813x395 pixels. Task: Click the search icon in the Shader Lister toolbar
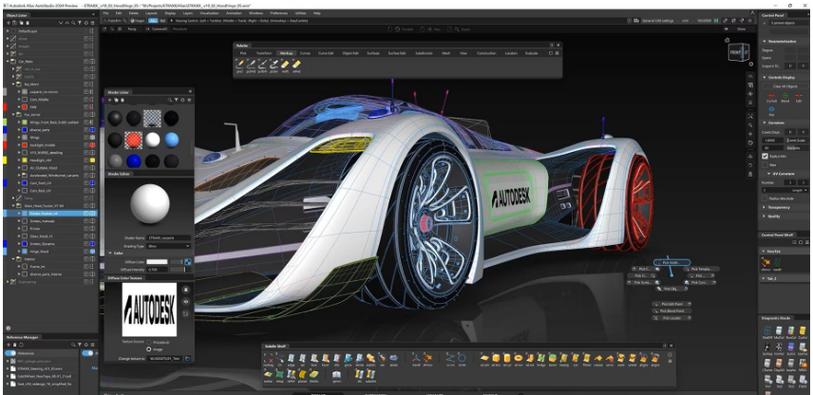(170, 100)
